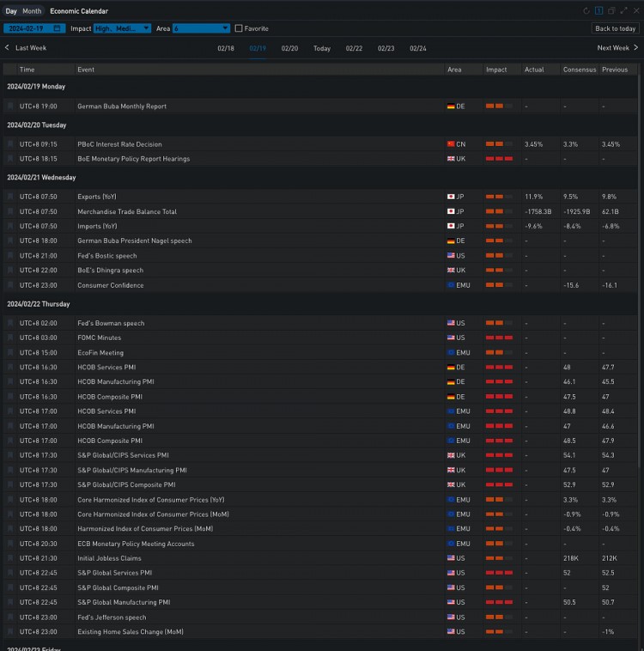The image size is (644, 651).
Task: Click China flag on PBoC rate row
Action: coord(451,144)
